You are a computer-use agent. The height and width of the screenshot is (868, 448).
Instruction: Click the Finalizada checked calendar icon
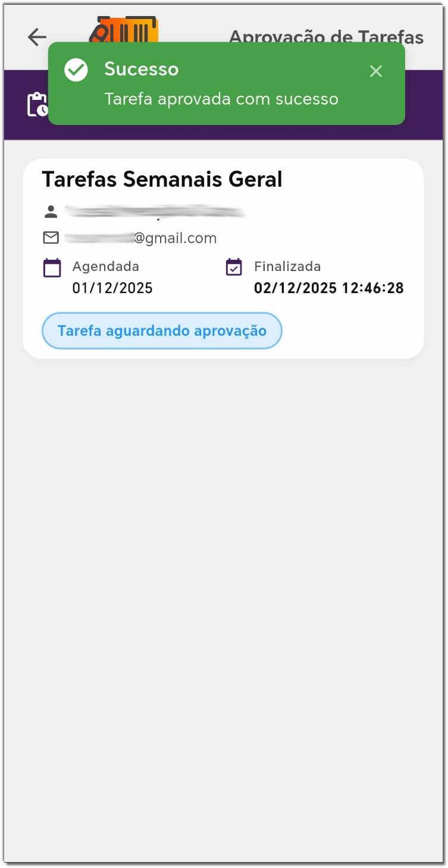(234, 268)
